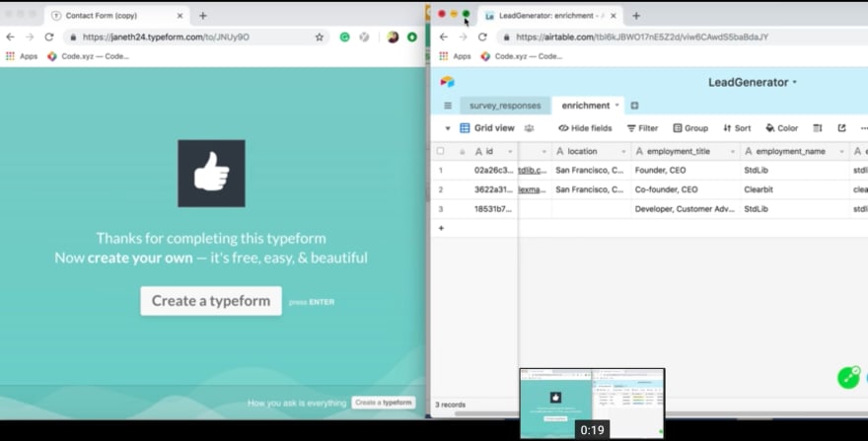Switch to the survey_responses table tab

(x=505, y=106)
